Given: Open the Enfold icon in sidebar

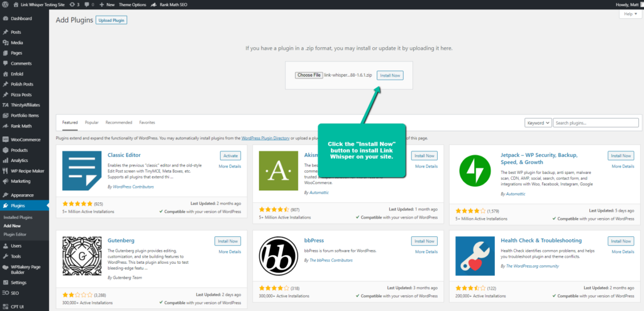Looking at the screenshot, I should tap(5, 74).
